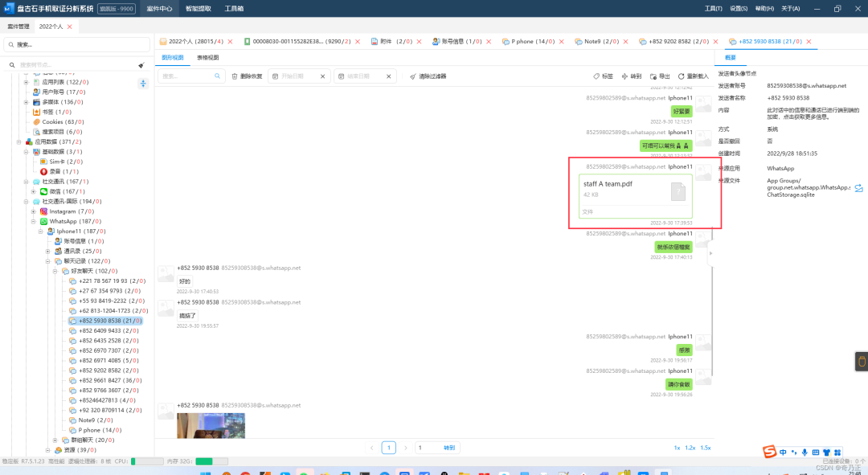This screenshot has width=868, height=475.
Task: Set zoom to 1.2x
Action: pos(690,448)
